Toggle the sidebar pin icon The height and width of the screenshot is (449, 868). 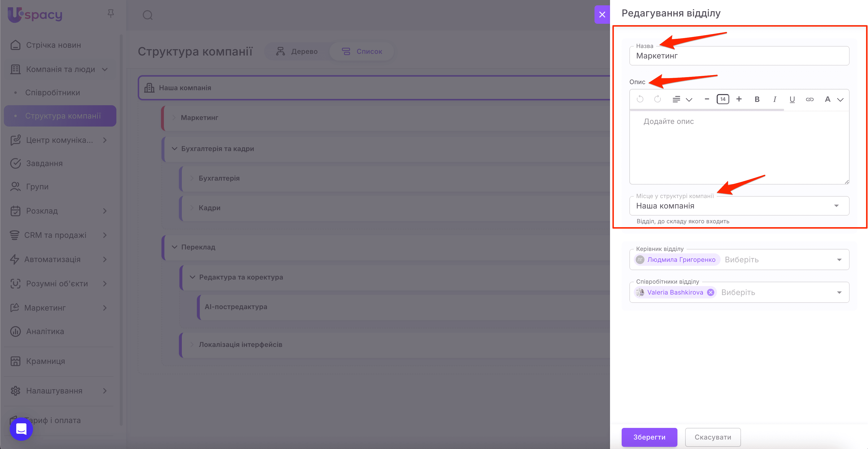111,14
